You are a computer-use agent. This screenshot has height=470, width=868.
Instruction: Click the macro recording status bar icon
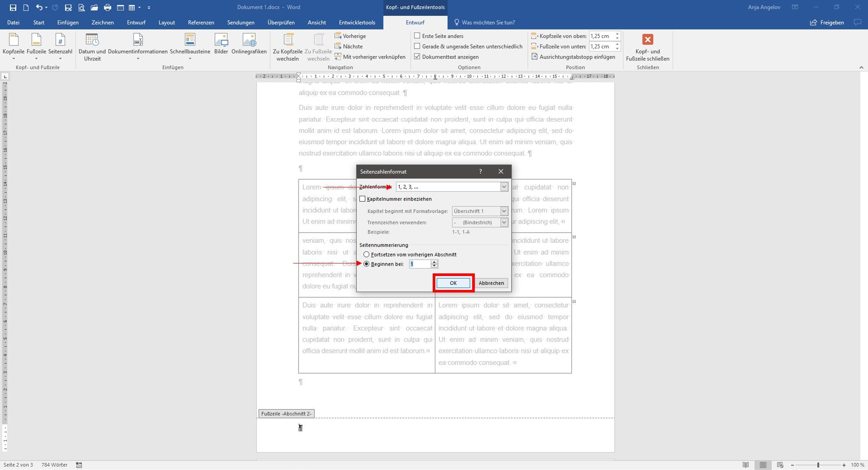click(x=79, y=465)
